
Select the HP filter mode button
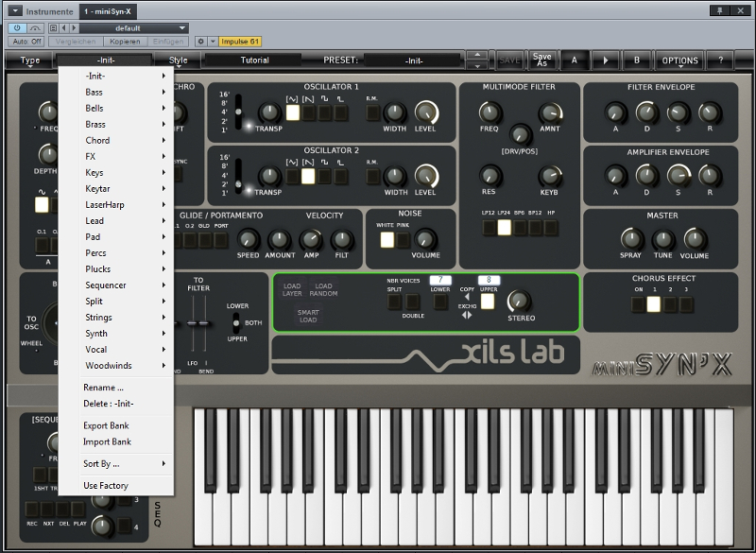(x=551, y=227)
